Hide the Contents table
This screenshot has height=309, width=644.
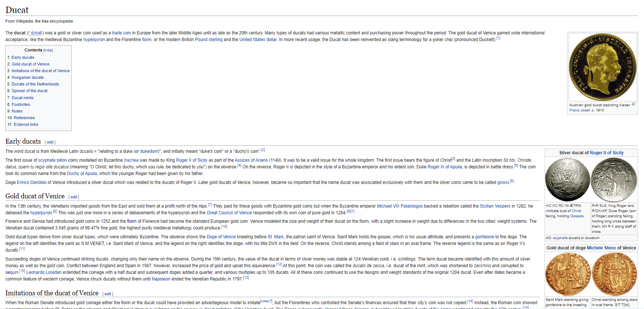tap(48, 50)
